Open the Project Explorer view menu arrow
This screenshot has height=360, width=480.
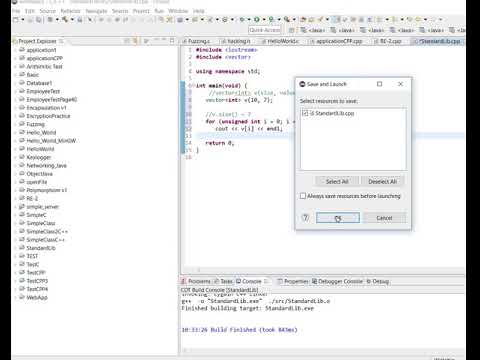coord(146,41)
